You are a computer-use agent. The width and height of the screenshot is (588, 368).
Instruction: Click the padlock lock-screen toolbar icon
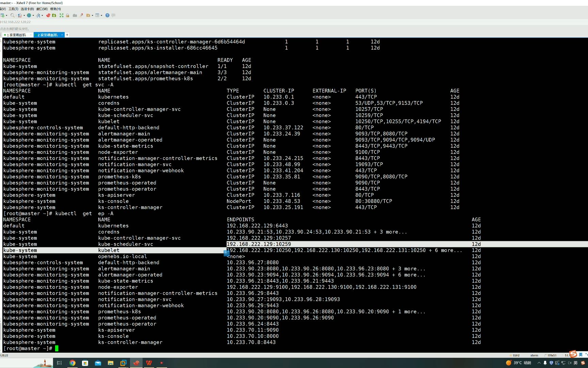tap(67, 15)
